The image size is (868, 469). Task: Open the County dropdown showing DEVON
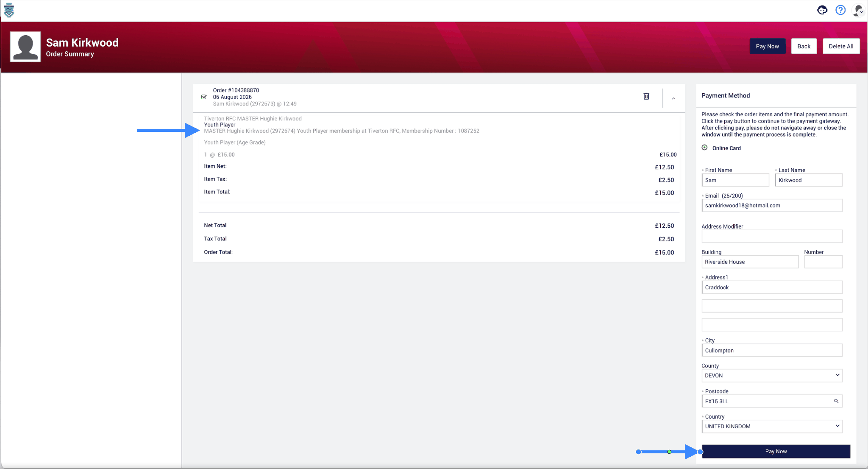772,375
